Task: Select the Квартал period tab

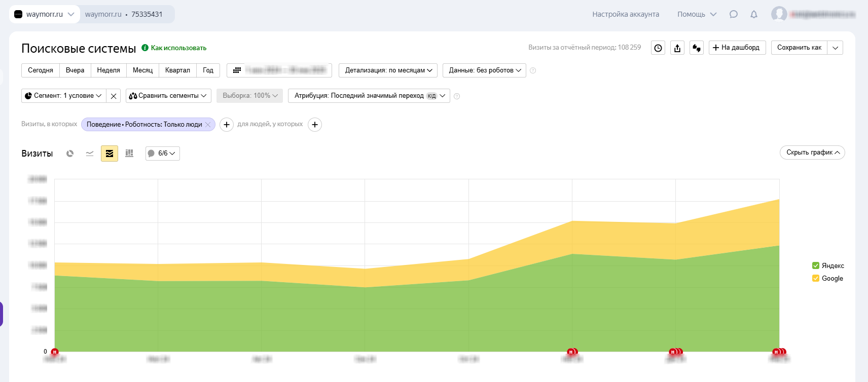Action: point(177,70)
